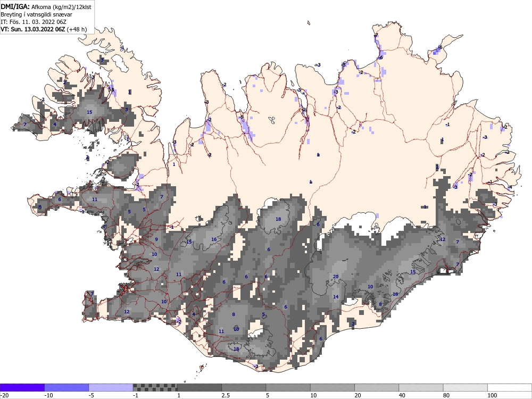This screenshot has height=399, width=532.
Task: Click the map value "16" on Langjökull glacier
Action: pos(214,239)
